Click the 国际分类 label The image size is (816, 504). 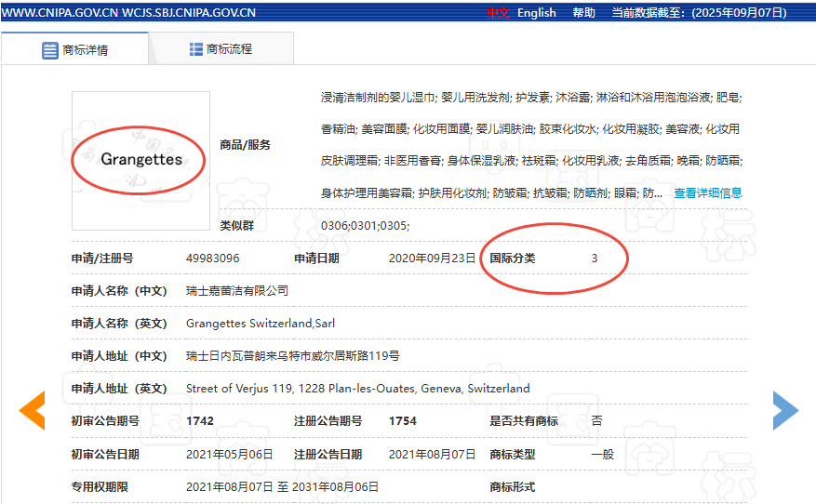click(512, 258)
